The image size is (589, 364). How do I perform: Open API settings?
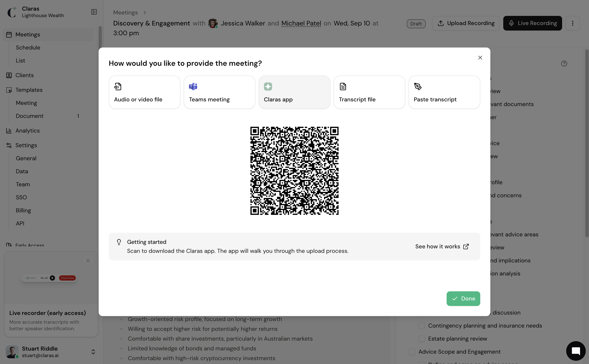click(x=20, y=223)
